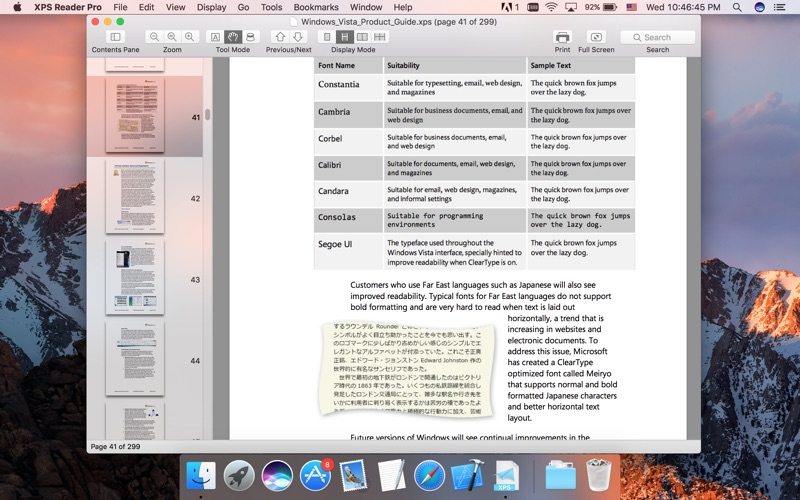Go to the previous page with up arrow

pos(280,37)
